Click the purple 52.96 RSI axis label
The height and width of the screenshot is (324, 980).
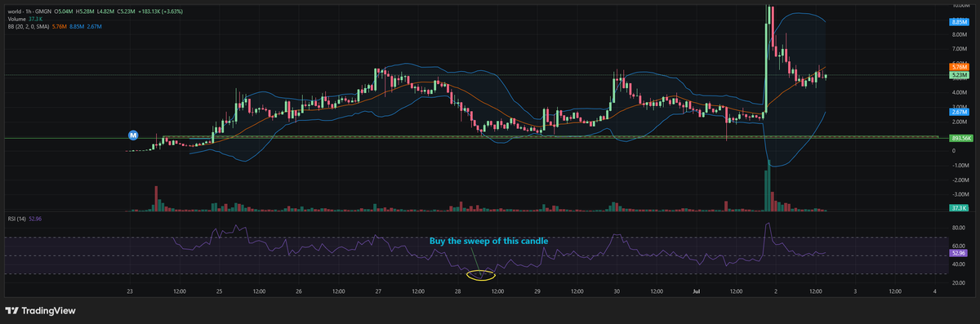(x=959, y=254)
